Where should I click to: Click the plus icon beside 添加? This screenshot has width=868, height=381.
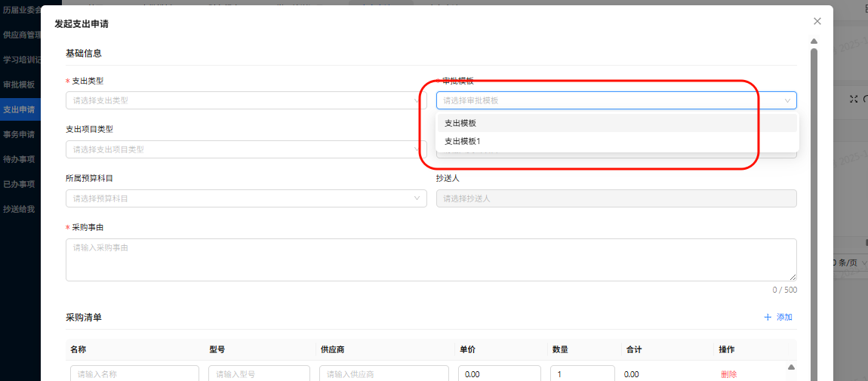click(x=768, y=318)
